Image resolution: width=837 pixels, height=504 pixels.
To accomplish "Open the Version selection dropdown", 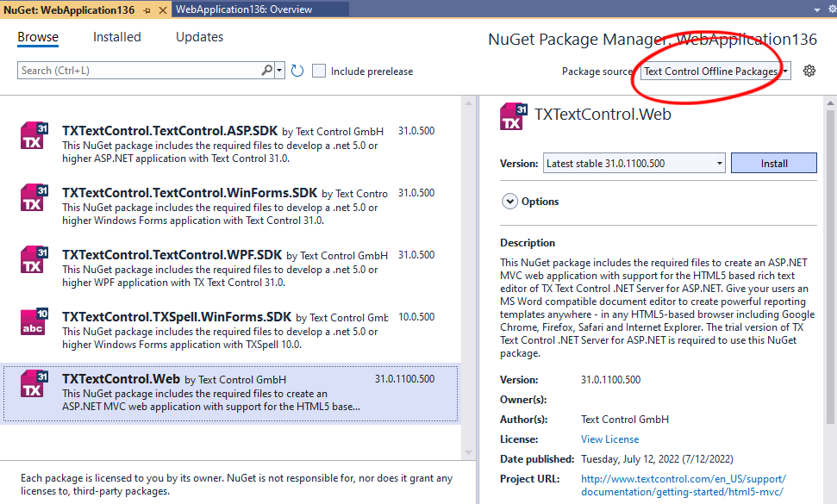I will (x=634, y=163).
